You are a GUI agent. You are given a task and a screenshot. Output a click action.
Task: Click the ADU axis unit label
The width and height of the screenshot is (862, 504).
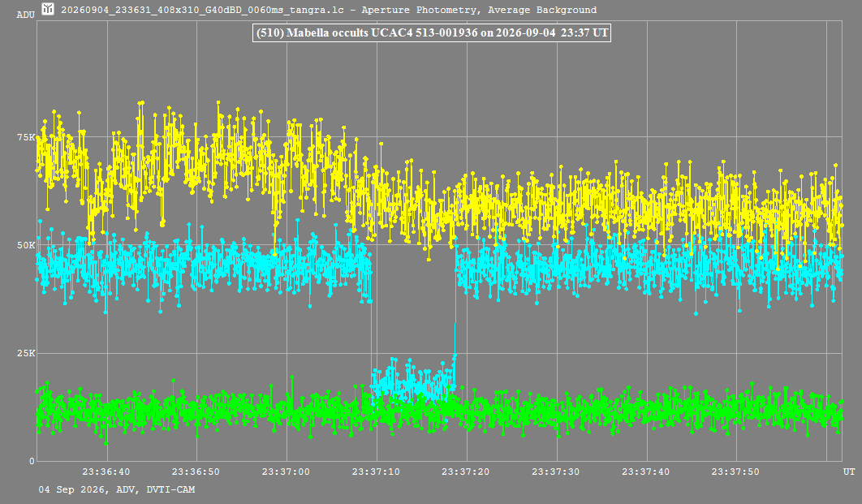[x=25, y=15]
